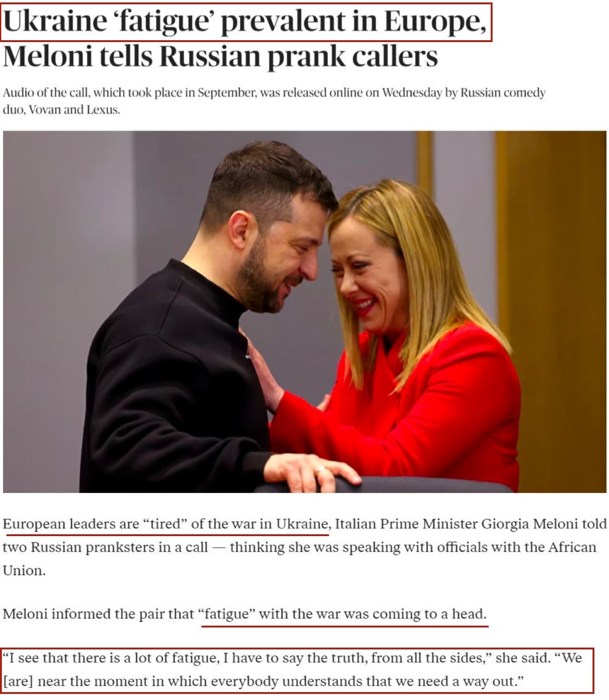Click headline line "Meloni tells Russian prank callers"
The width and height of the screenshot is (609, 700).
pos(220,57)
